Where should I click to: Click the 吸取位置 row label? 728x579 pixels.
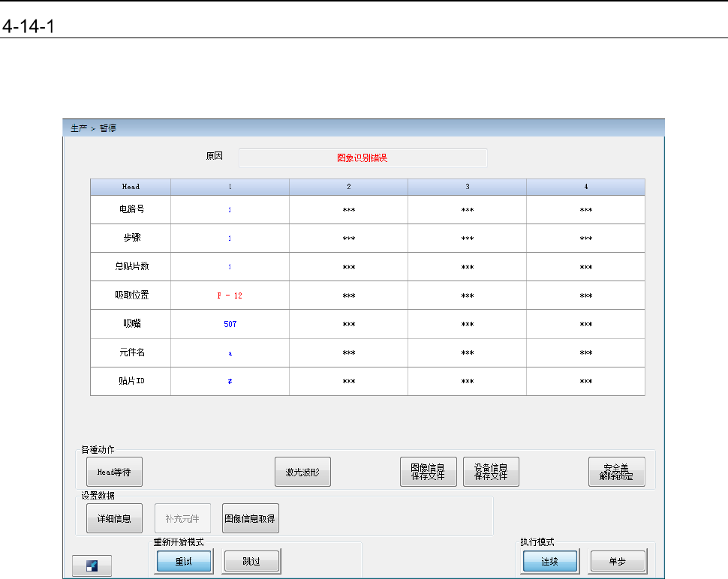pos(132,295)
